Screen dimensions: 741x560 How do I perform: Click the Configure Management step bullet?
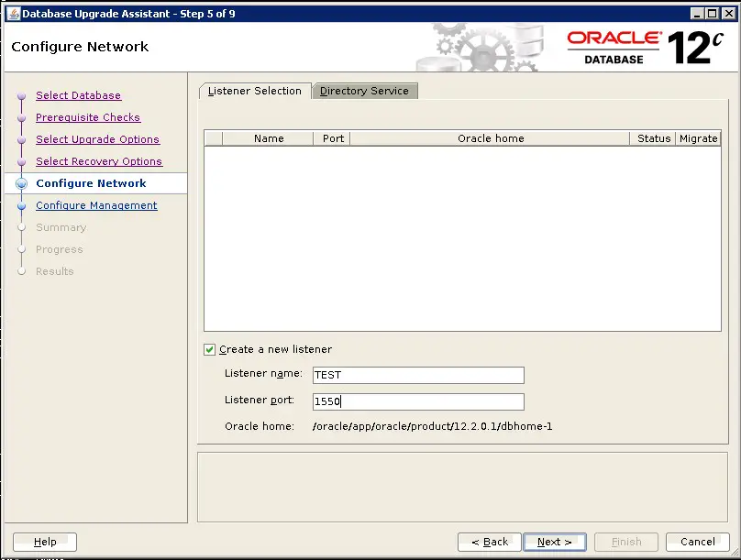point(21,206)
